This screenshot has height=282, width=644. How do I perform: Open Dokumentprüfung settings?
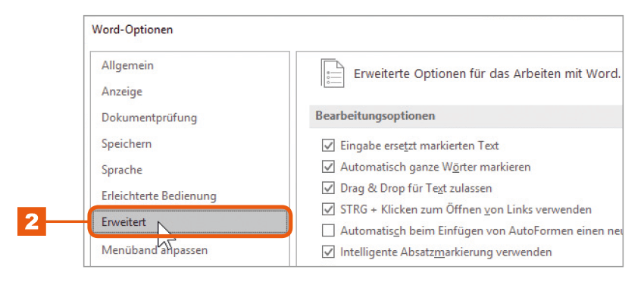tap(149, 117)
